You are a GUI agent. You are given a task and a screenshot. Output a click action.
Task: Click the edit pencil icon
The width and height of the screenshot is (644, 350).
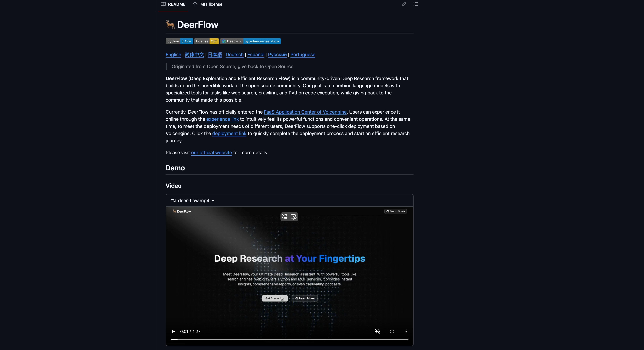(404, 4)
